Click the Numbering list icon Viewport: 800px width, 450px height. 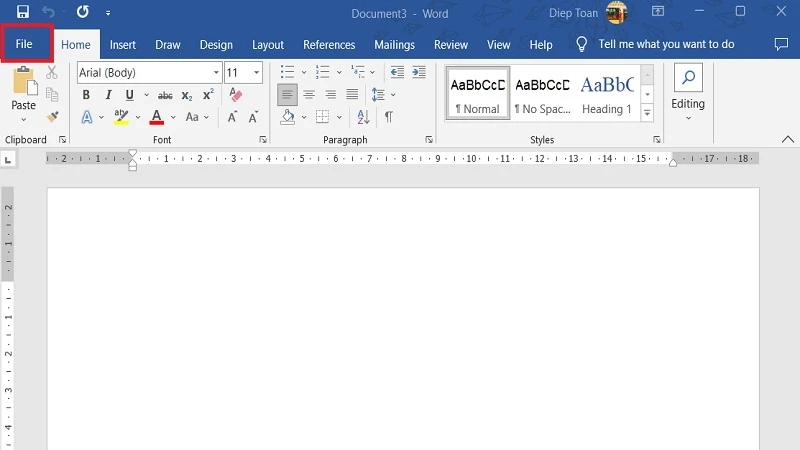click(322, 72)
